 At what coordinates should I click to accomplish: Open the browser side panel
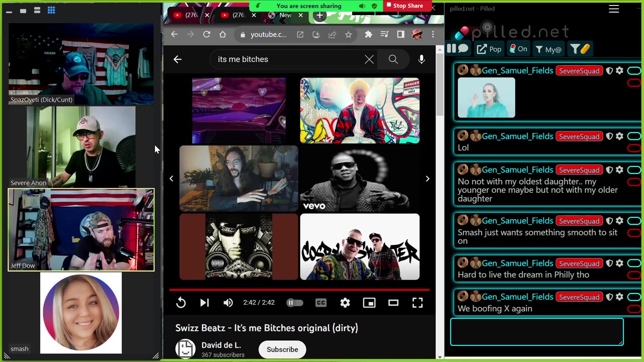(x=400, y=34)
